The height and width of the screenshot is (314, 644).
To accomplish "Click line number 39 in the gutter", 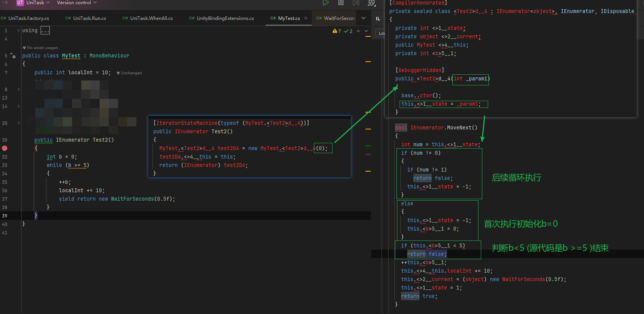I will [5, 216].
